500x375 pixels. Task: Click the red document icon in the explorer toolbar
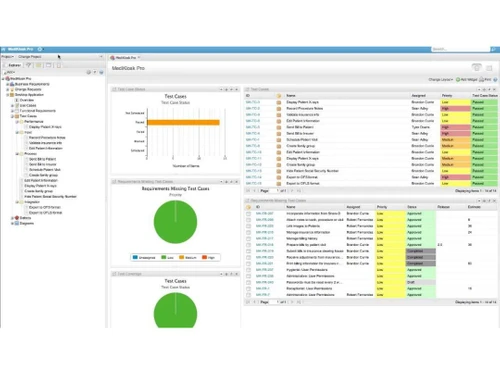[59, 65]
